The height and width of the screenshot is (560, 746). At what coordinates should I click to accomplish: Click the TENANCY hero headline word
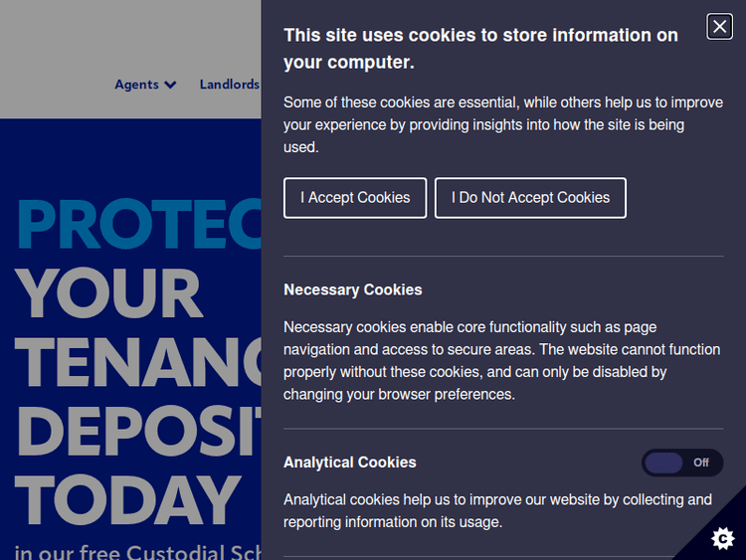[139, 362]
